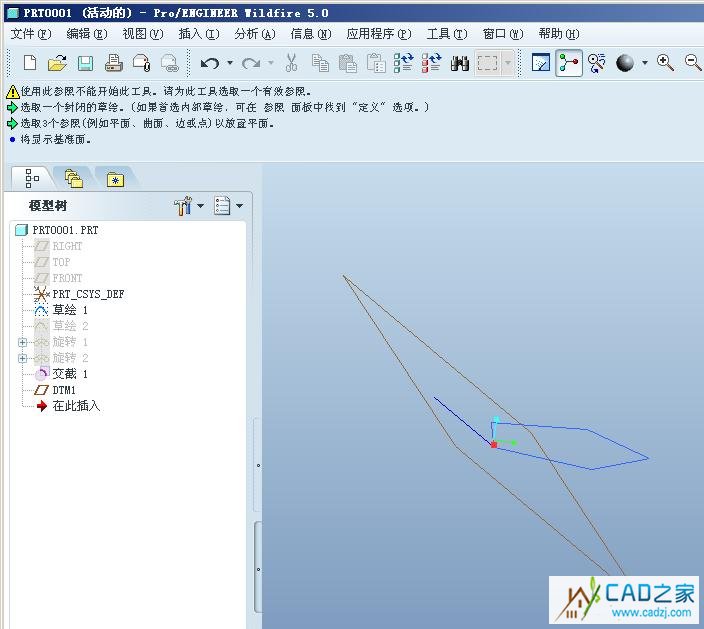This screenshot has height=629, width=704.
Task: Toggle the orient mode button
Action: [x=597, y=63]
